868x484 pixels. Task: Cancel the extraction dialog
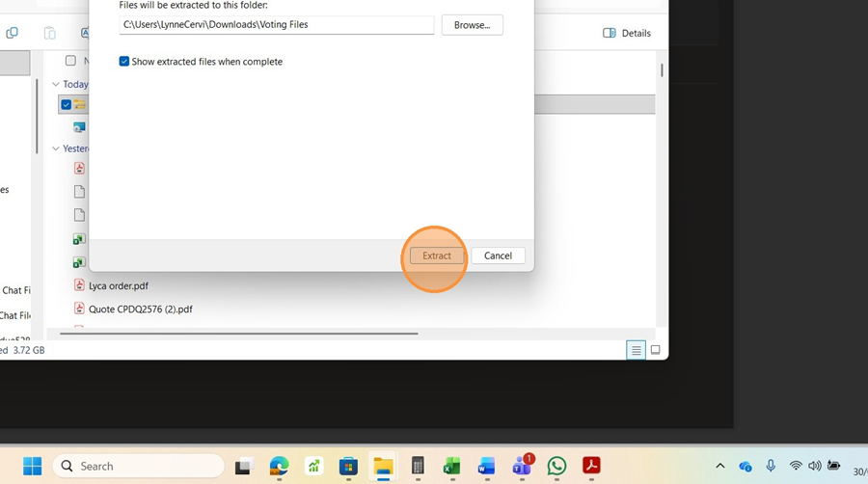point(498,255)
